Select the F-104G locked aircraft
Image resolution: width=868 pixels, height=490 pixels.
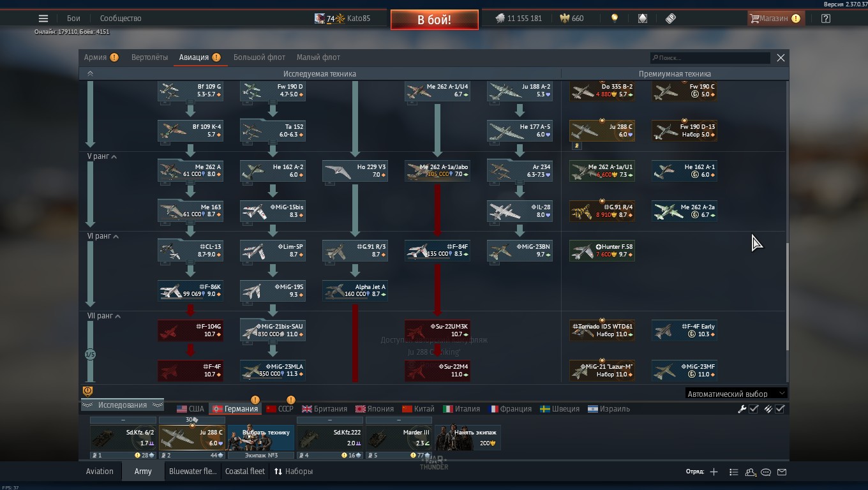190,330
